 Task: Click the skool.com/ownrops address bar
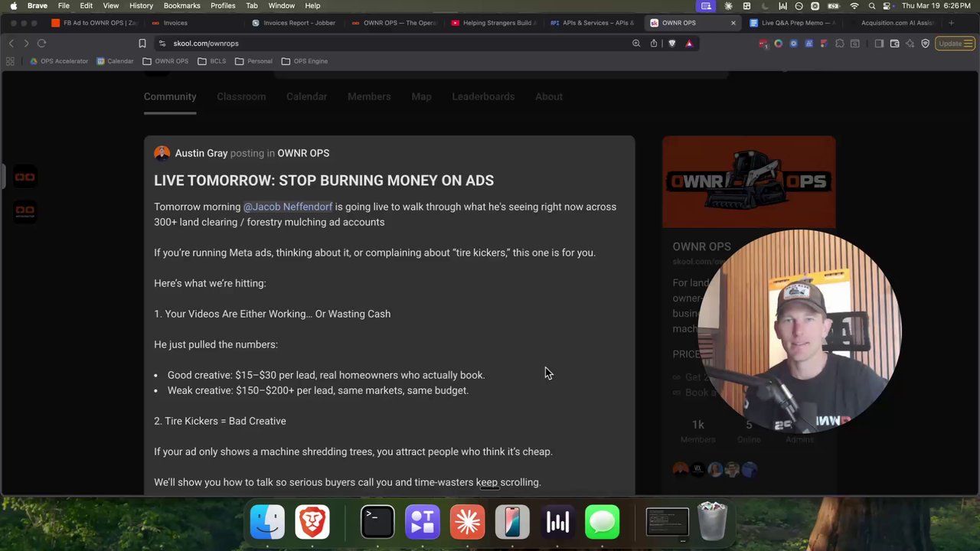(x=205, y=44)
